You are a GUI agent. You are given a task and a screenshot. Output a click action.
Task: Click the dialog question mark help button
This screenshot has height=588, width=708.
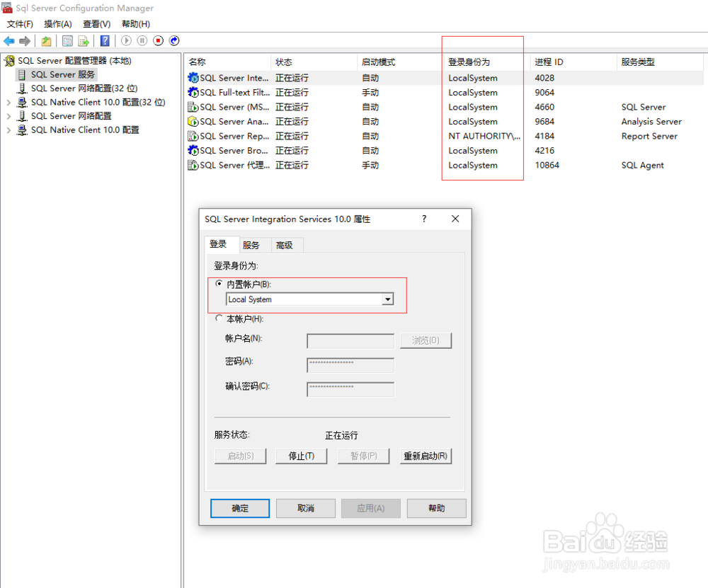[x=424, y=219]
